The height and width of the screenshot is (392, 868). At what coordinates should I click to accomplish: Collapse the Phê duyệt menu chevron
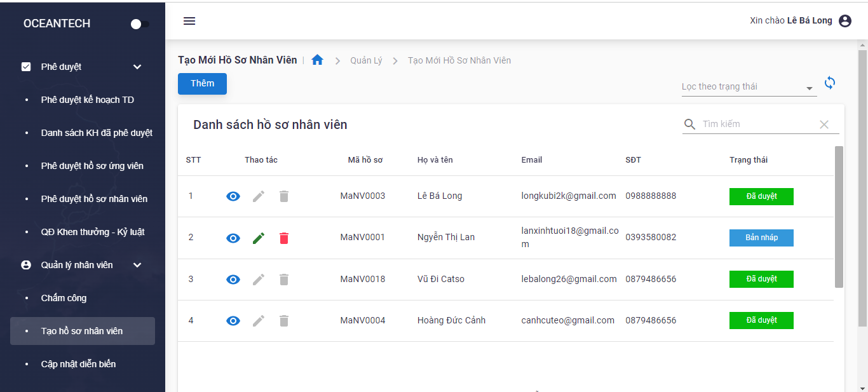(137, 67)
